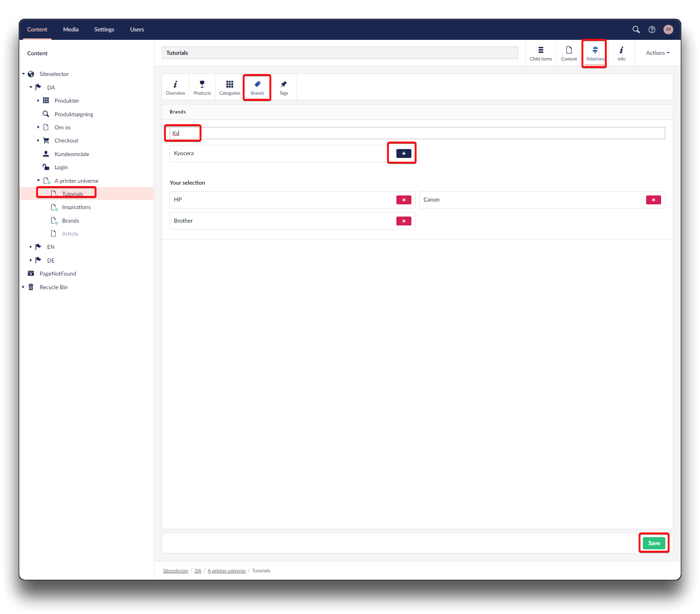The width and height of the screenshot is (700, 614).
Task: Focus the Brands search input field
Action: [417, 133]
